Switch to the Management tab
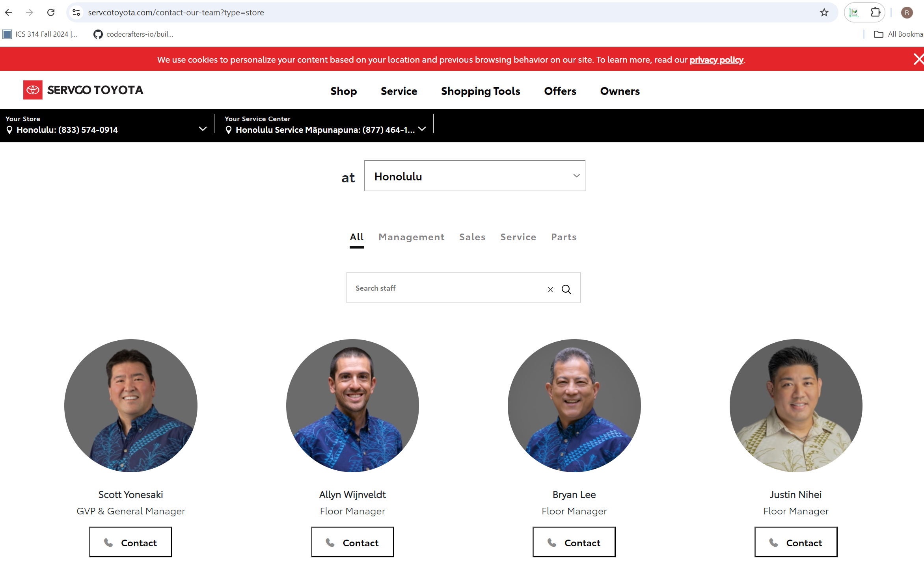The width and height of the screenshot is (924, 566). (x=411, y=237)
